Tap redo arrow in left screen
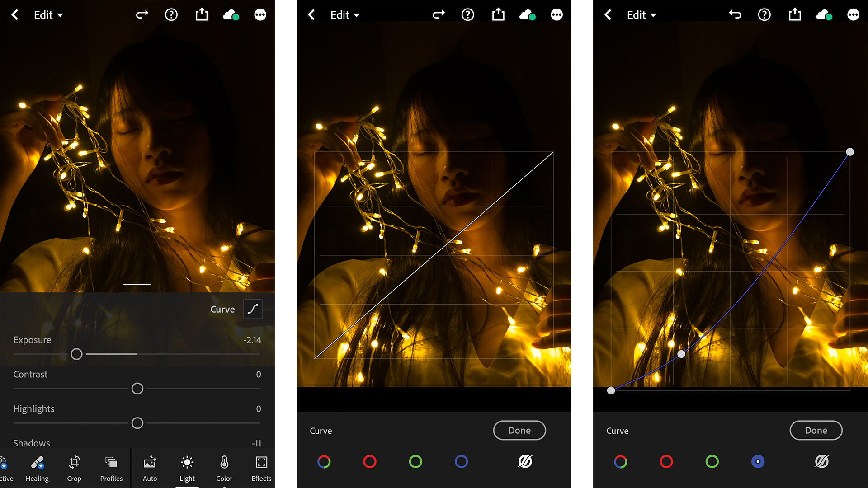 [x=142, y=15]
